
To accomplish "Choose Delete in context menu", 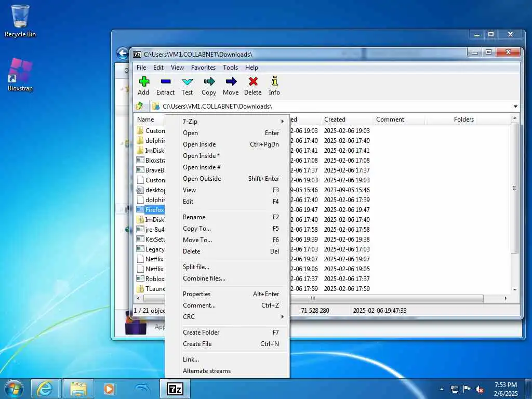I will 228,251.
